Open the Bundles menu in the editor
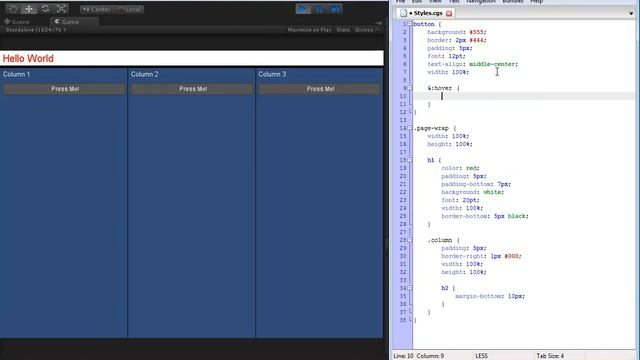Image resolution: width=640 pixels, height=360 pixels. [x=513, y=2]
